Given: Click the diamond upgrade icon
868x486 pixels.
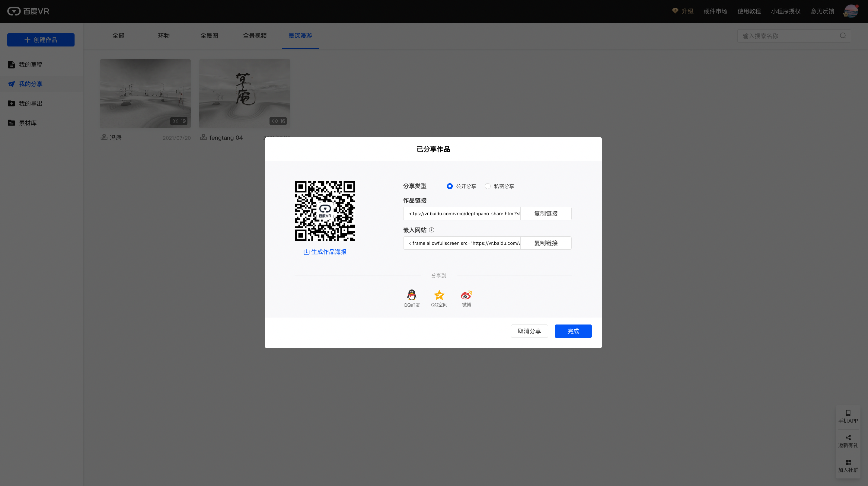Looking at the screenshot, I should 675,11.
